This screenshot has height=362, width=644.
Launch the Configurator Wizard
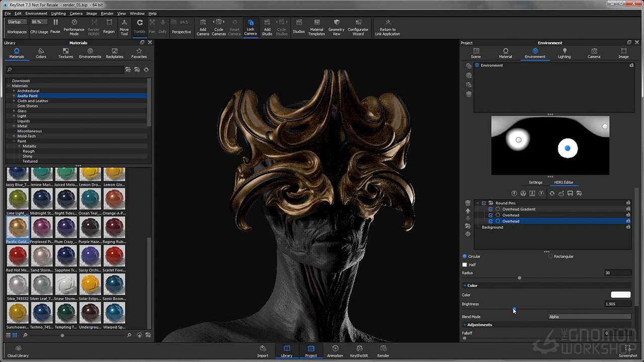[358, 27]
